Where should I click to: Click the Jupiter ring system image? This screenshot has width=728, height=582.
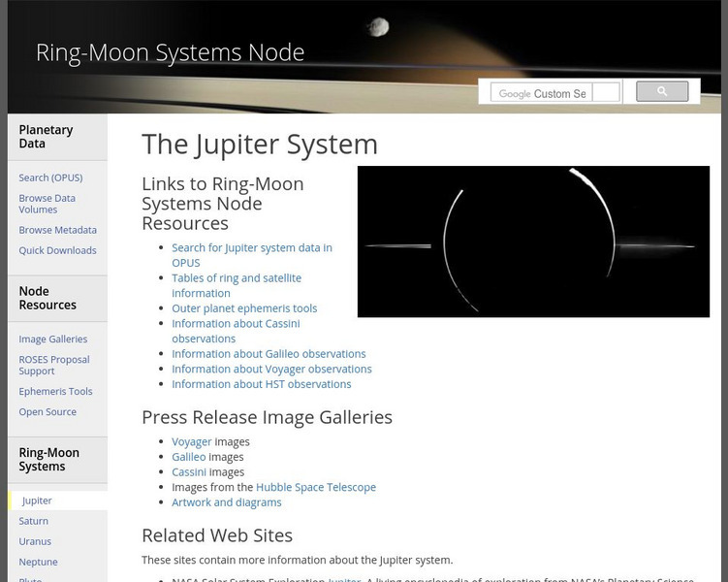[x=533, y=242]
